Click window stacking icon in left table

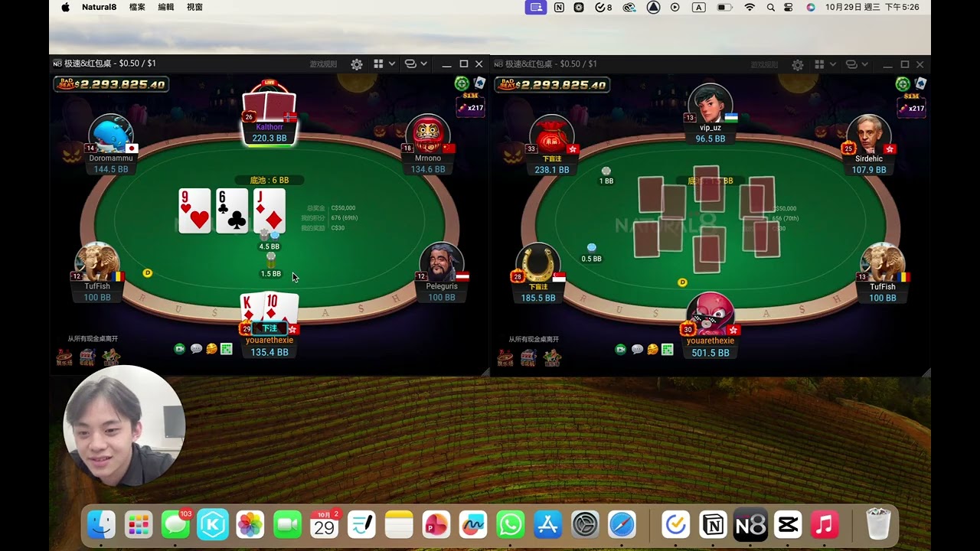point(410,64)
